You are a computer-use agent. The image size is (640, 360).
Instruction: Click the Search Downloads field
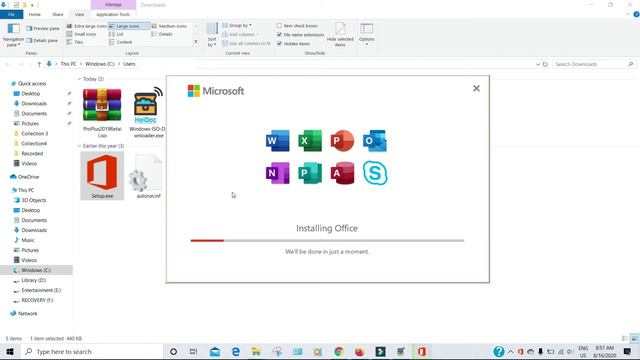pos(594,64)
